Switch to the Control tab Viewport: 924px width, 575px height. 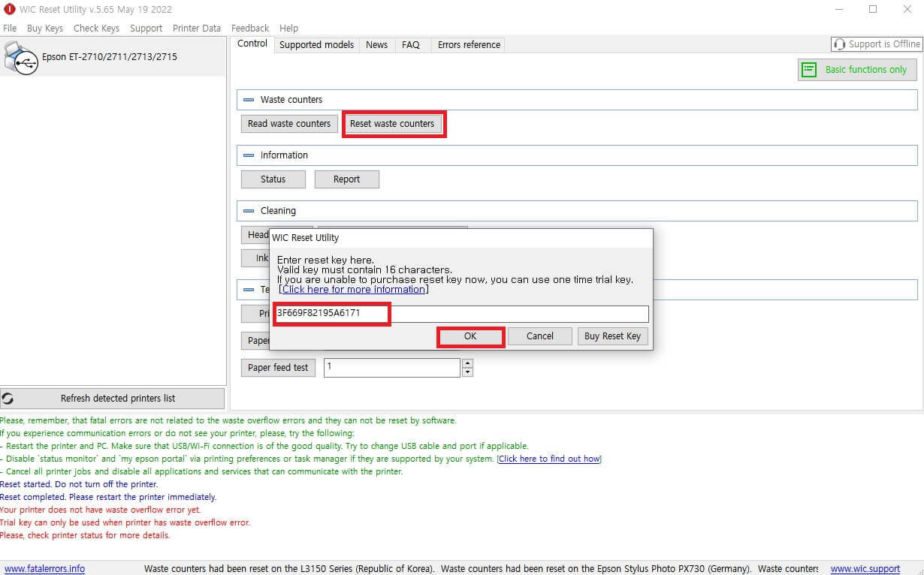click(x=252, y=44)
